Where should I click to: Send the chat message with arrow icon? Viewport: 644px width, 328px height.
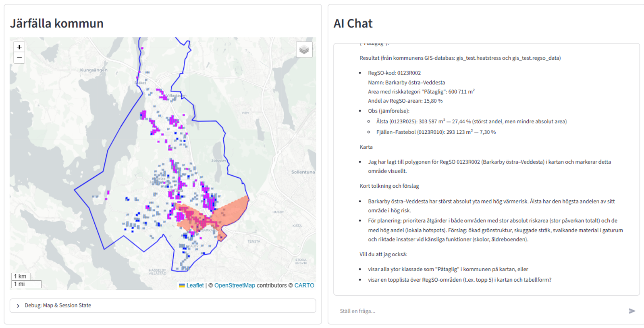coord(632,311)
